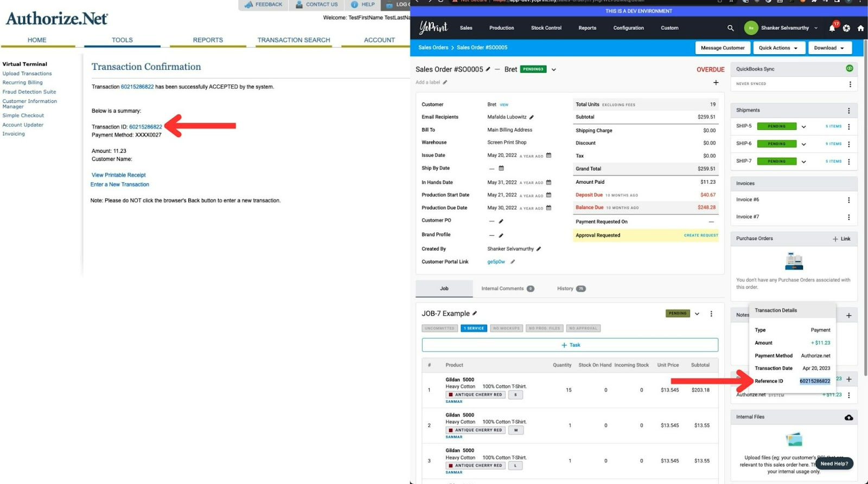
Task: Click the home icon in YoPrint header
Action: tap(860, 28)
